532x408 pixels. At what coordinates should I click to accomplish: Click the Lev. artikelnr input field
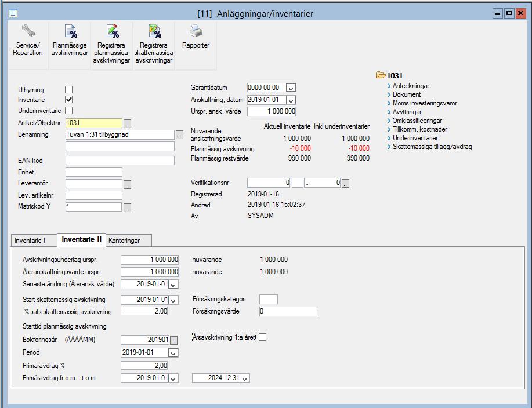coord(93,195)
